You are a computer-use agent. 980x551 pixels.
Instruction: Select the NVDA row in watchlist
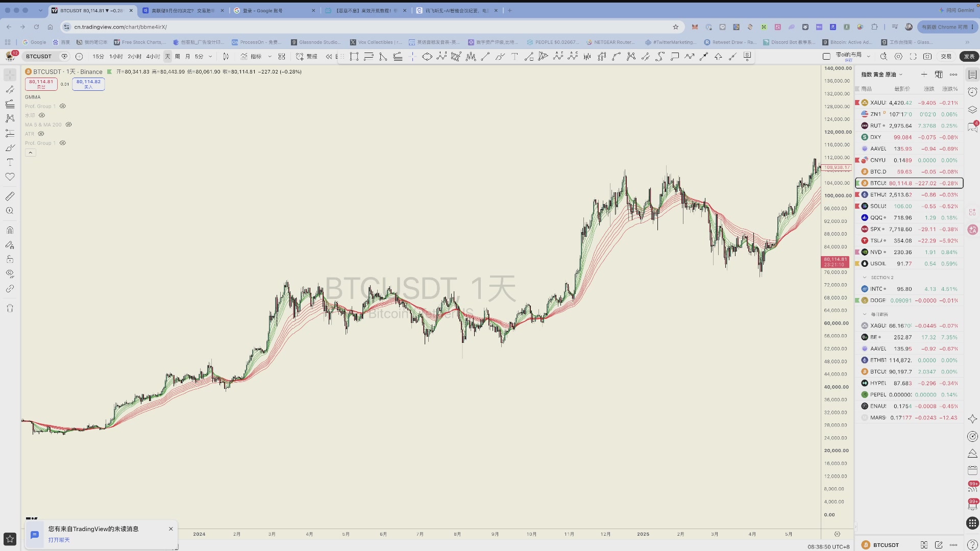(x=909, y=252)
